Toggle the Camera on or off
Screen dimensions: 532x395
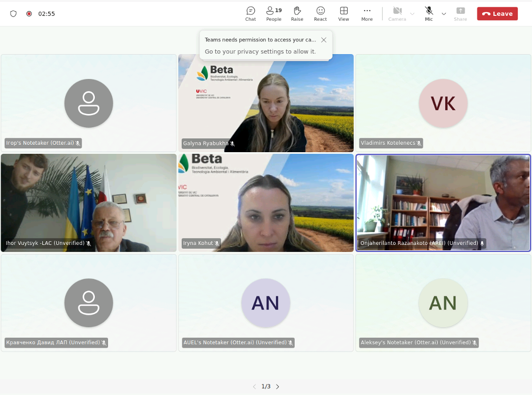(397, 14)
